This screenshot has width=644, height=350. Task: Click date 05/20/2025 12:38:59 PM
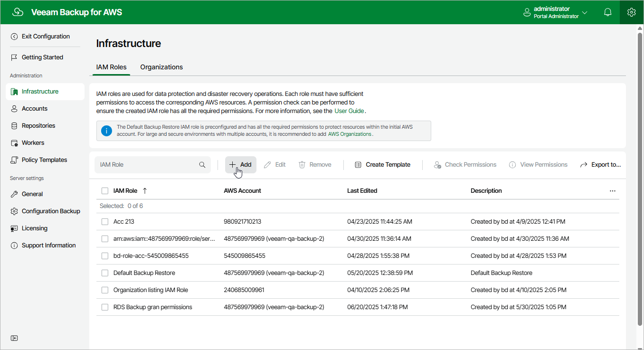click(380, 273)
